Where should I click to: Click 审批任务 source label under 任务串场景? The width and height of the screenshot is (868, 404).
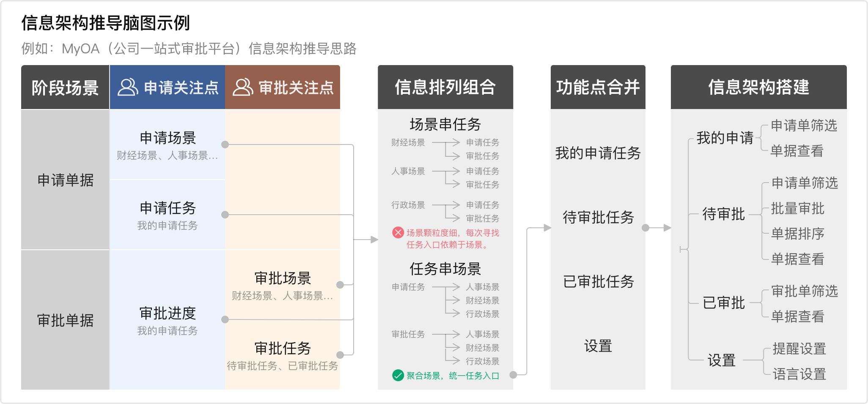tap(408, 334)
